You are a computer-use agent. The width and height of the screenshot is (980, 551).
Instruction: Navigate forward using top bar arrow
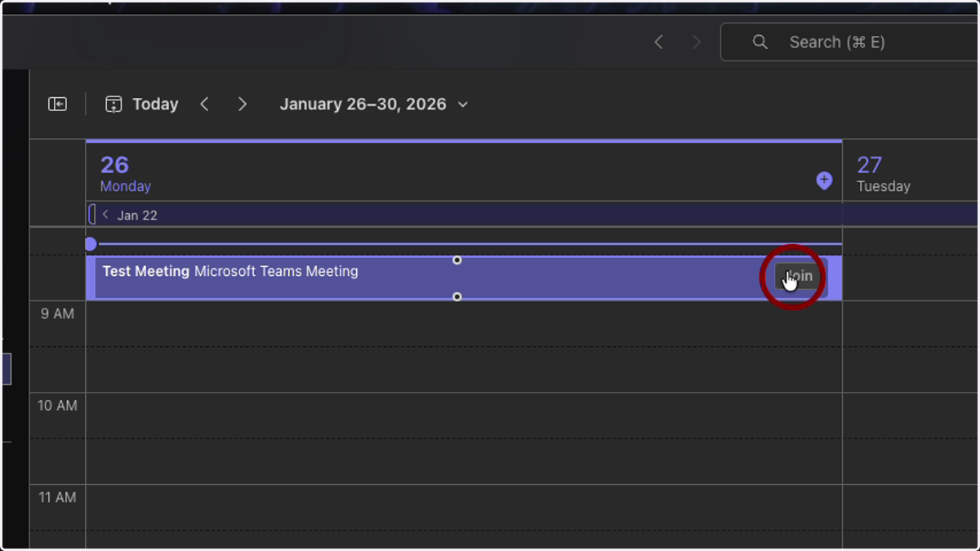696,42
